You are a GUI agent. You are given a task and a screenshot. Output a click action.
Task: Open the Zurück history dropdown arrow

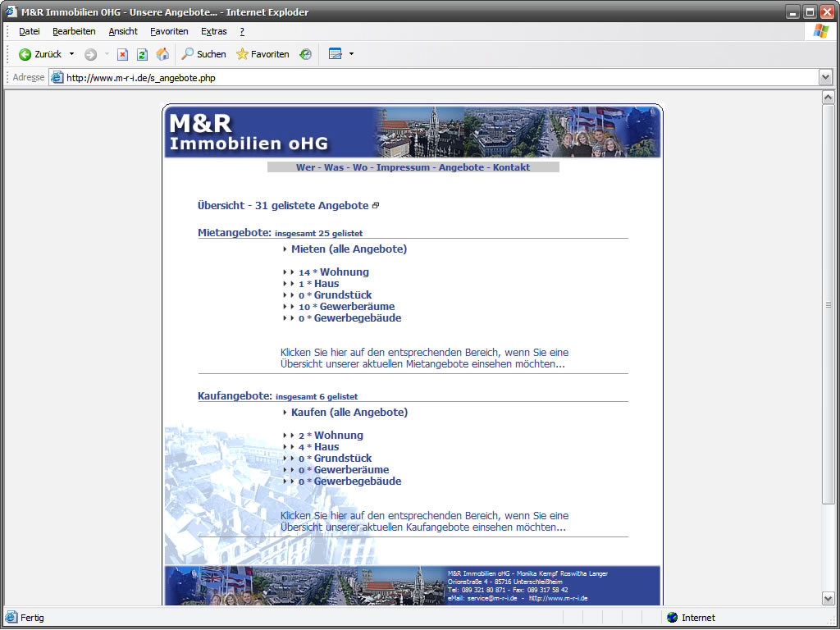click(71, 54)
